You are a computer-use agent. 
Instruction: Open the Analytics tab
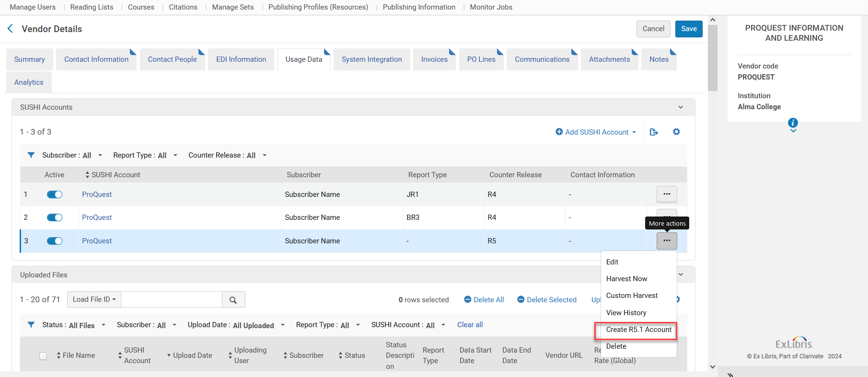[x=29, y=82]
